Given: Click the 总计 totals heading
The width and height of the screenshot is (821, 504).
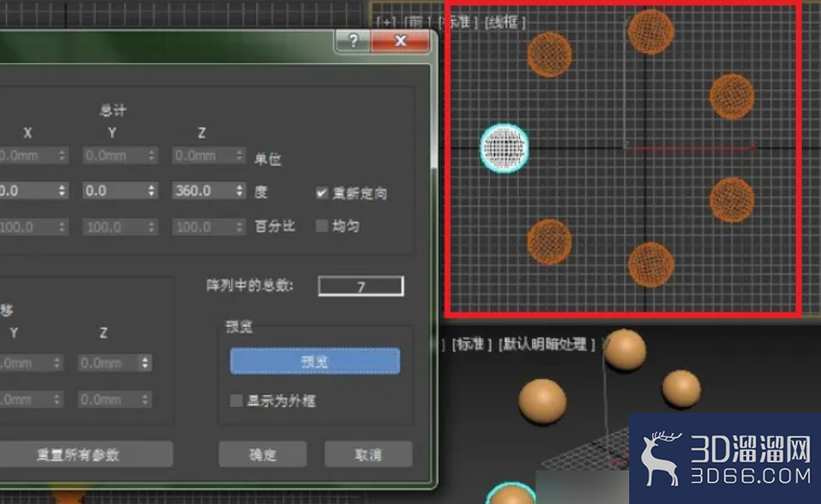Looking at the screenshot, I should 113,110.
